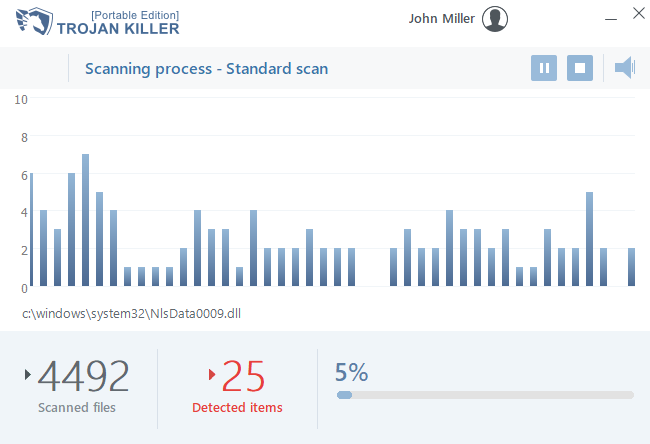Viewport: 650px width, 444px height.
Task: Click the NlsData0009.dll file path
Action: click(x=131, y=313)
